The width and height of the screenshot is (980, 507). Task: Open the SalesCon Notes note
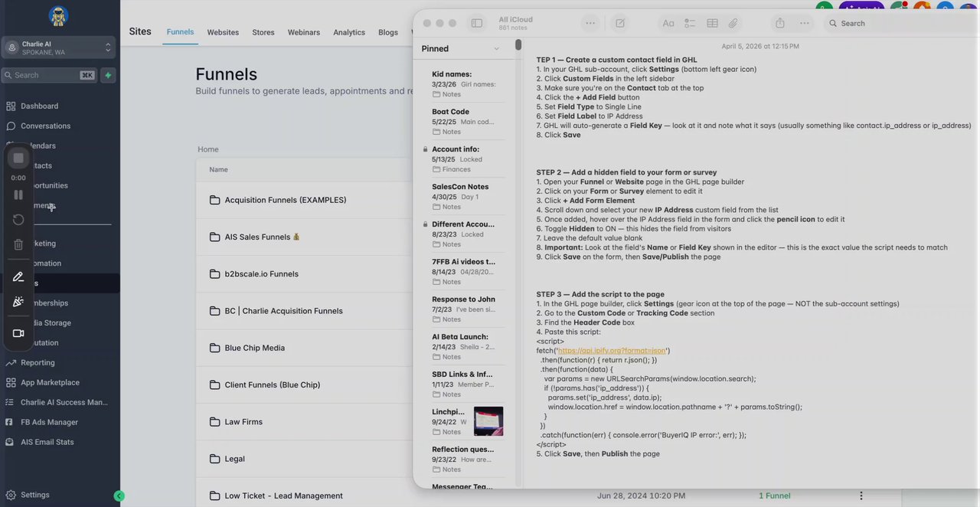click(464, 197)
